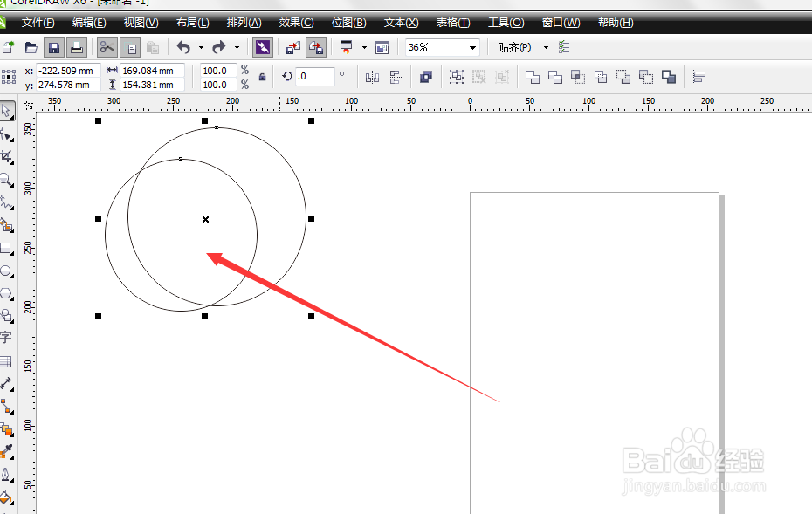Click the vertical scale factor 100.0 field
The image size is (812, 514).
218,85
